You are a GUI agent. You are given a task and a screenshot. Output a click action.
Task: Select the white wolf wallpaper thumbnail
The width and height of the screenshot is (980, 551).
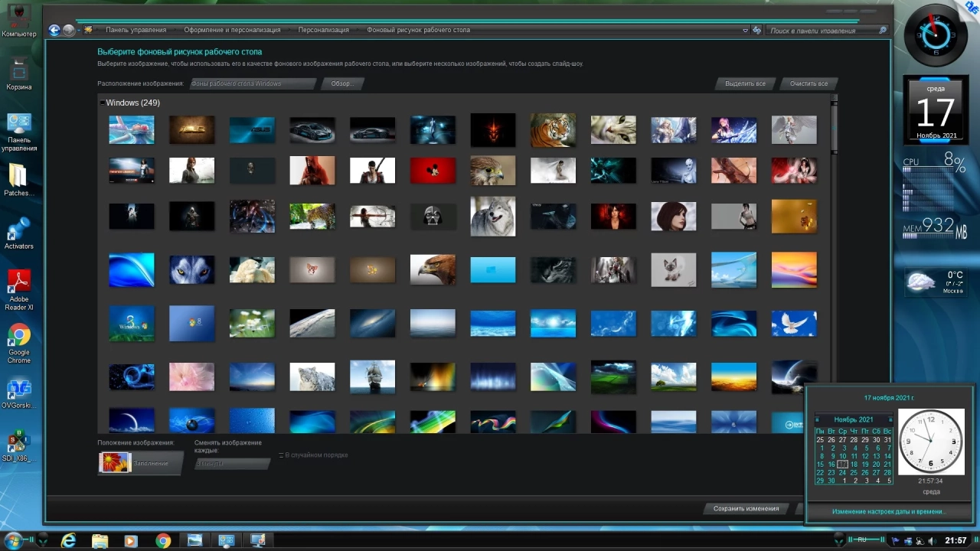point(492,216)
